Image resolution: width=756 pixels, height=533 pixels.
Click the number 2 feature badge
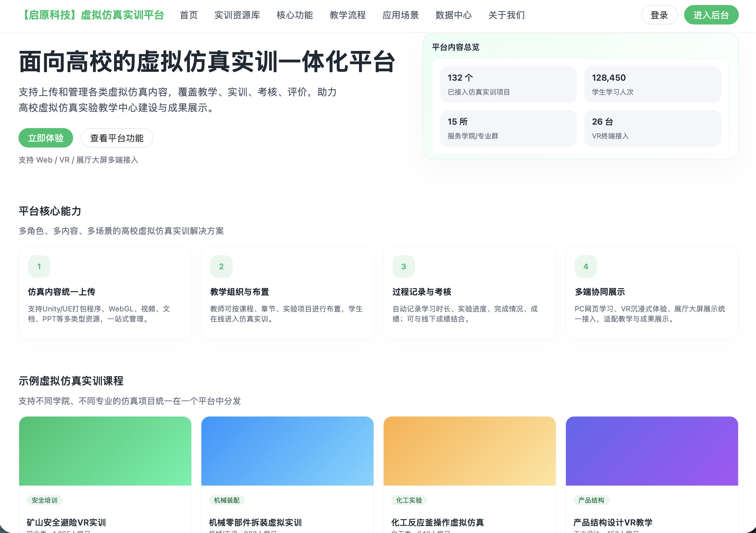[x=221, y=266]
